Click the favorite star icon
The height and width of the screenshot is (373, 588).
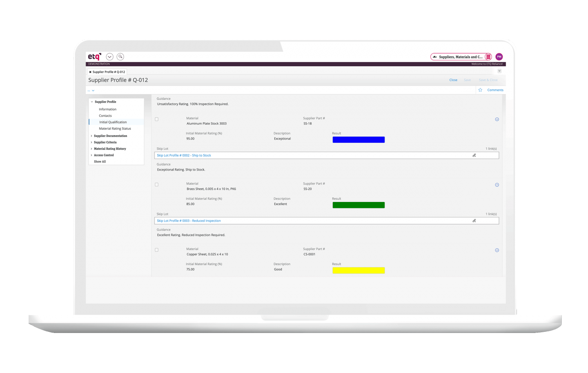[x=480, y=90]
